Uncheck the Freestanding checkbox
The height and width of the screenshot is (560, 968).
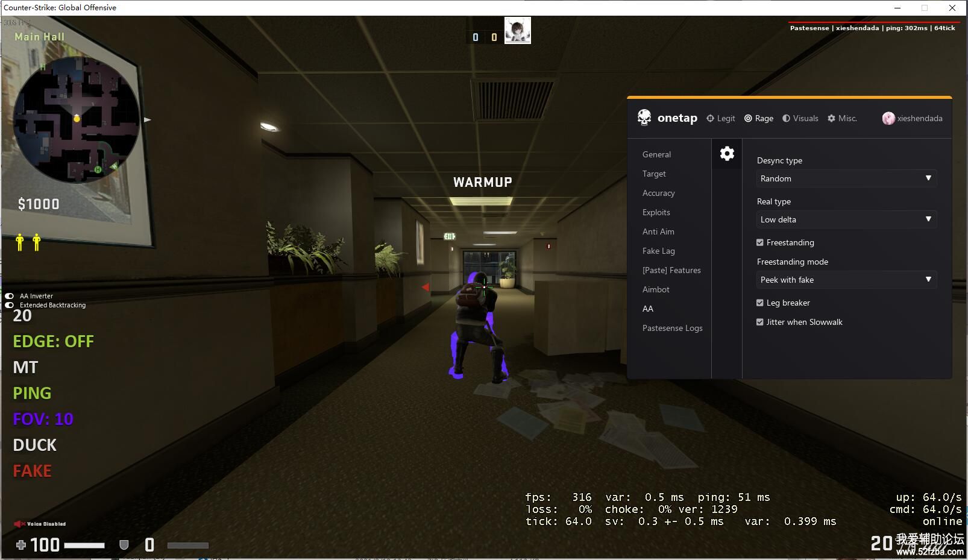[x=760, y=242]
